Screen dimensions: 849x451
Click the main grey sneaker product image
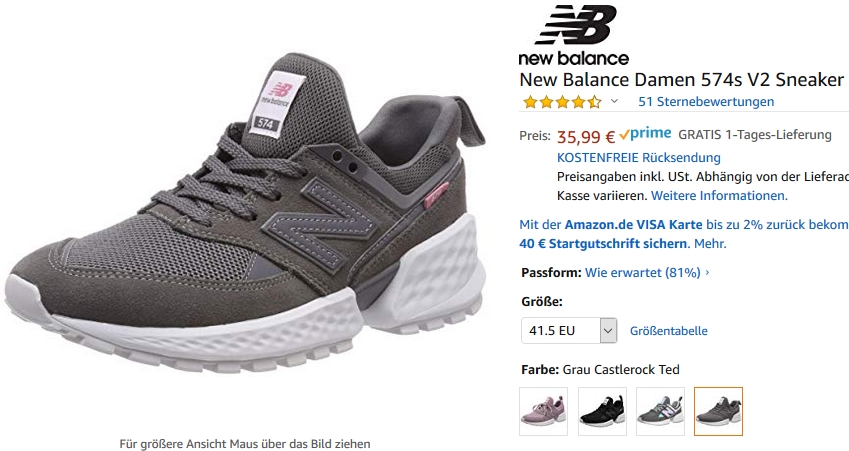(x=245, y=214)
